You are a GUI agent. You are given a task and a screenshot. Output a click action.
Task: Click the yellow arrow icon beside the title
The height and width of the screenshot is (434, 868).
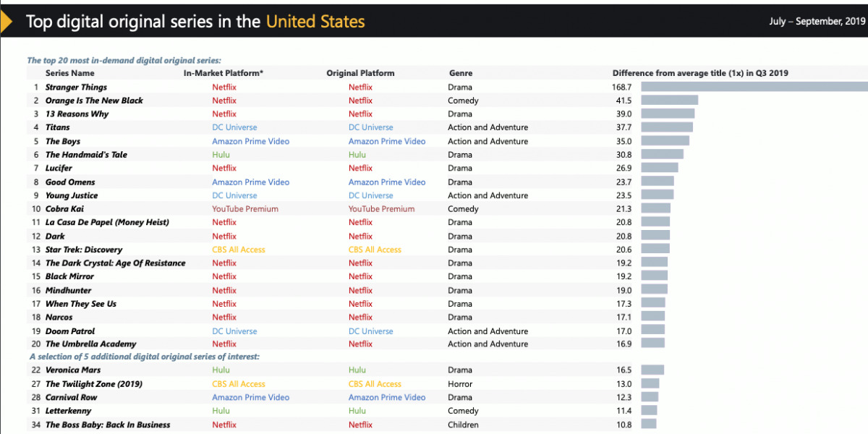coord(6,22)
